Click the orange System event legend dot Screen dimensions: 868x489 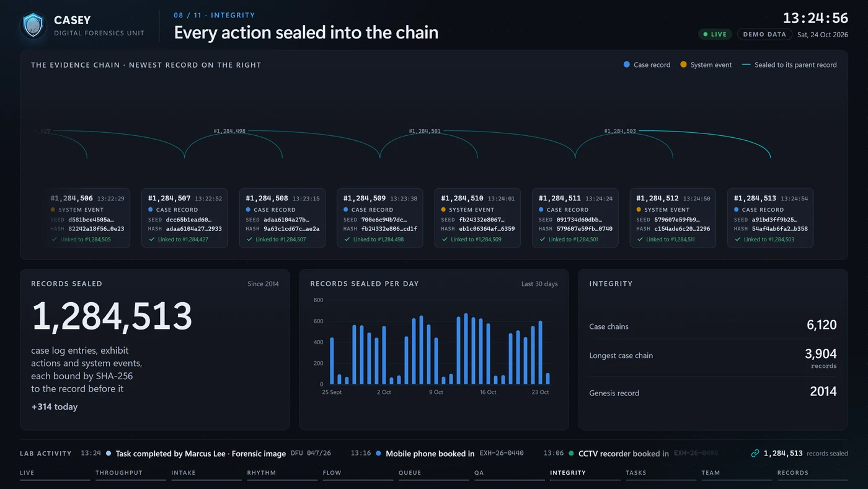point(684,65)
